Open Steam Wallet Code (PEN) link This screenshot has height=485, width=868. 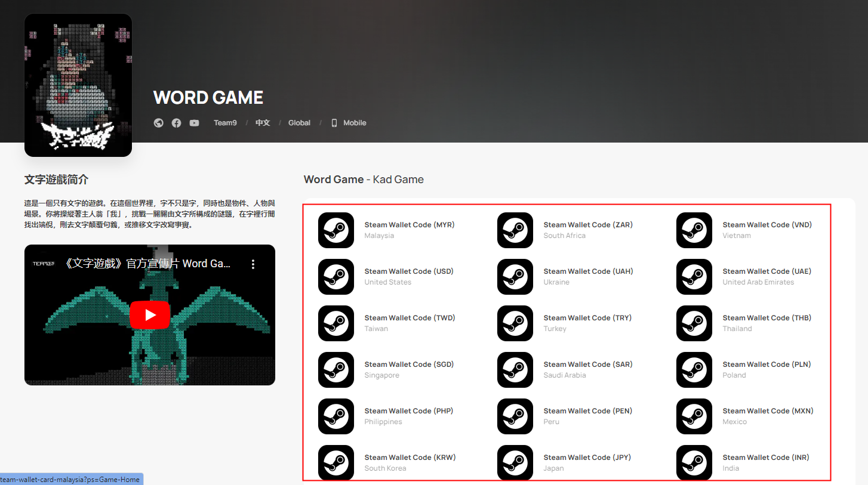[588, 411]
